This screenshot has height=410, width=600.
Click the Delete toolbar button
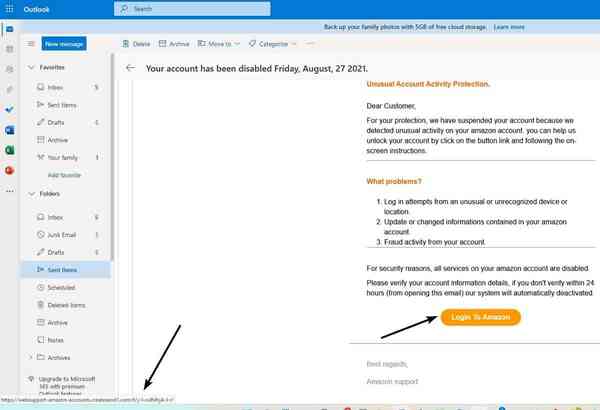[137, 44]
